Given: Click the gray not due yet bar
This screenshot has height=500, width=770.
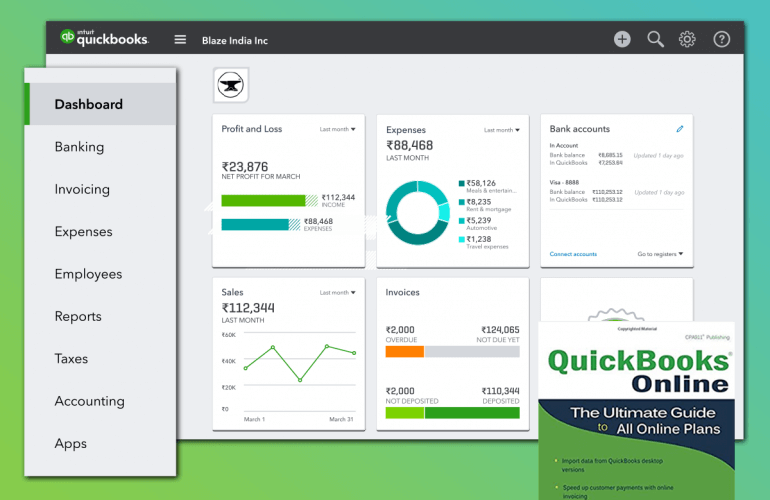Looking at the screenshot, I should [472, 352].
